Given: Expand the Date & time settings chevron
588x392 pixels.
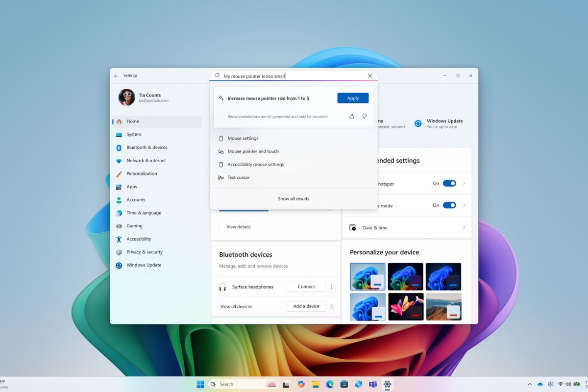Looking at the screenshot, I should point(464,227).
